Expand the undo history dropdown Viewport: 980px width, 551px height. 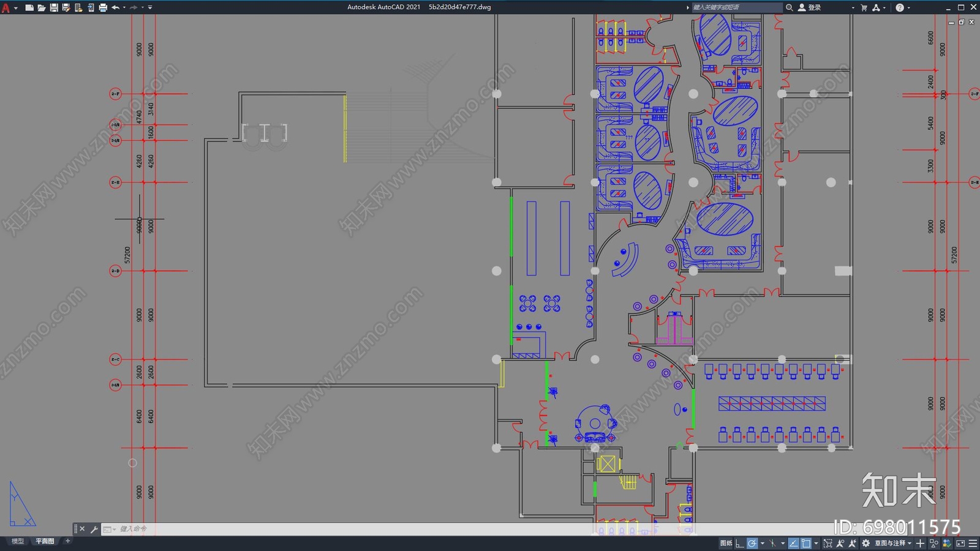click(124, 8)
